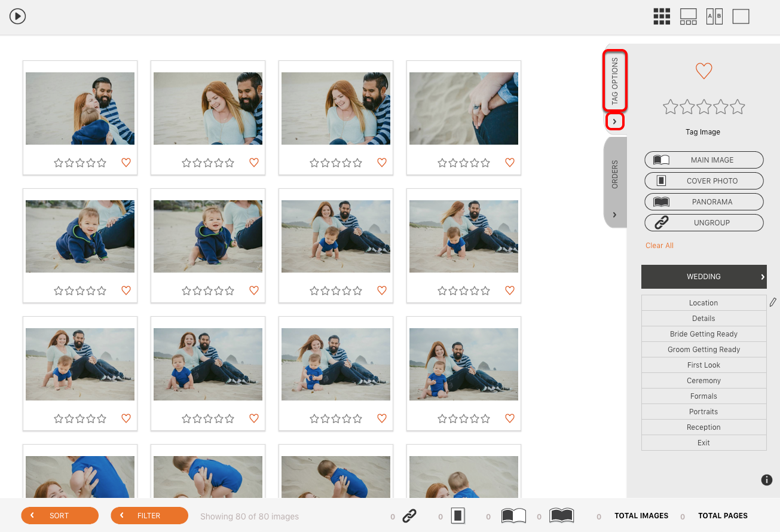Viewport: 780px width, 532px height.
Task: Set one star rating in tag panel
Action: (x=671, y=107)
